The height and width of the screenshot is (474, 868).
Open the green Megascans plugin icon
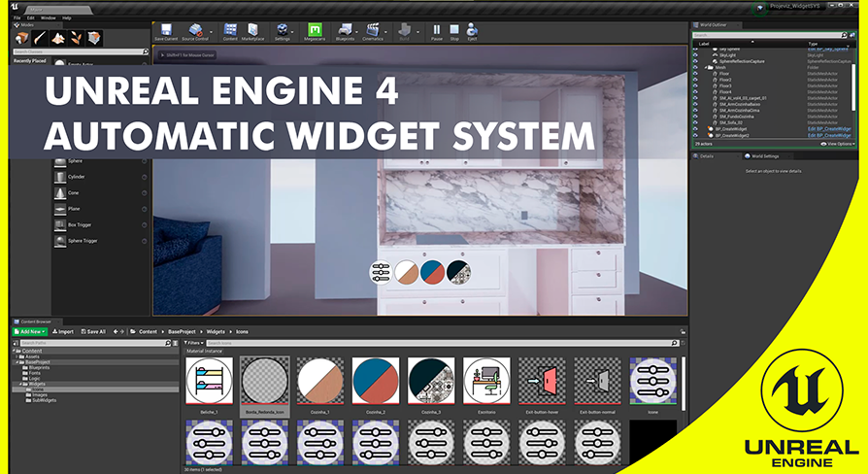[x=315, y=31]
